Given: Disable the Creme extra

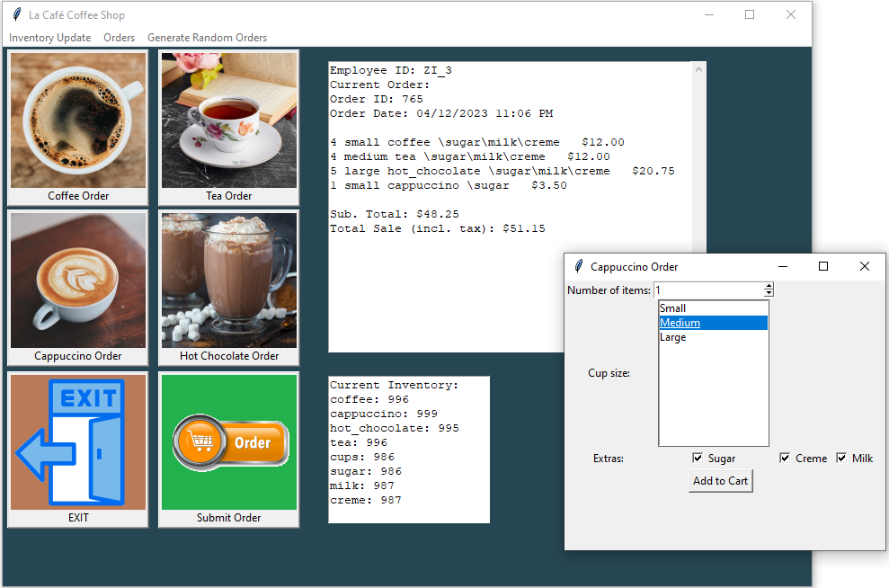Looking at the screenshot, I should tap(785, 458).
